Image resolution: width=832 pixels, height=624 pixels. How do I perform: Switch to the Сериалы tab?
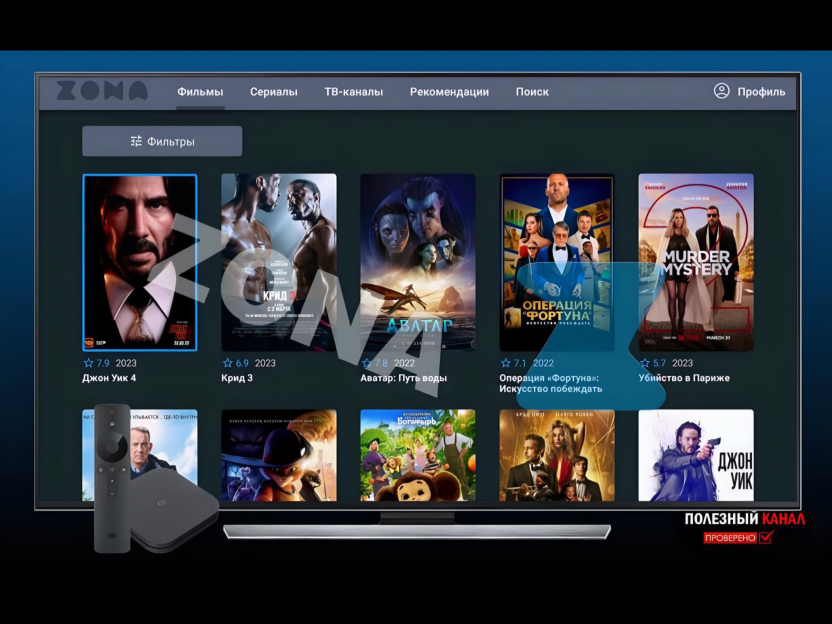pyautogui.click(x=273, y=92)
